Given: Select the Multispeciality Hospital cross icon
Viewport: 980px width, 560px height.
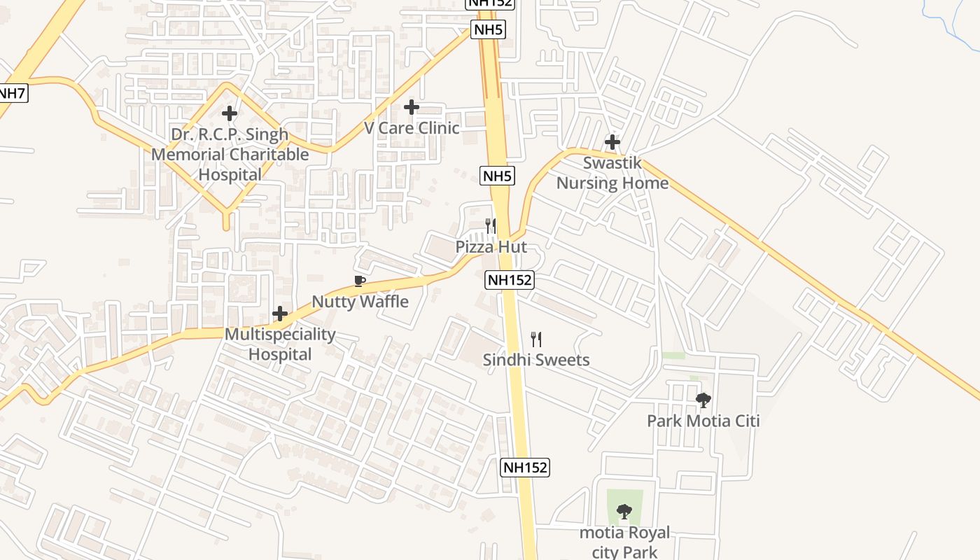Looking at the screenshot, I should click(280, 314).
